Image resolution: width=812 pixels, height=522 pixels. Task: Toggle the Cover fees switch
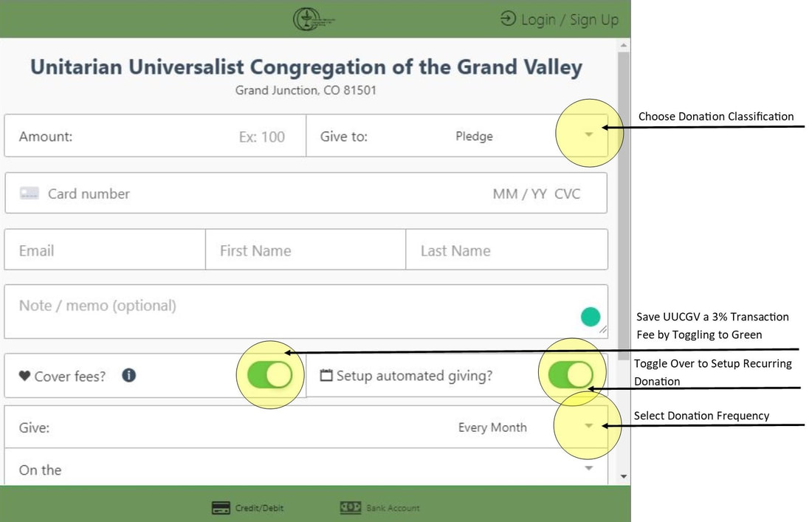(x=269, y=375)
